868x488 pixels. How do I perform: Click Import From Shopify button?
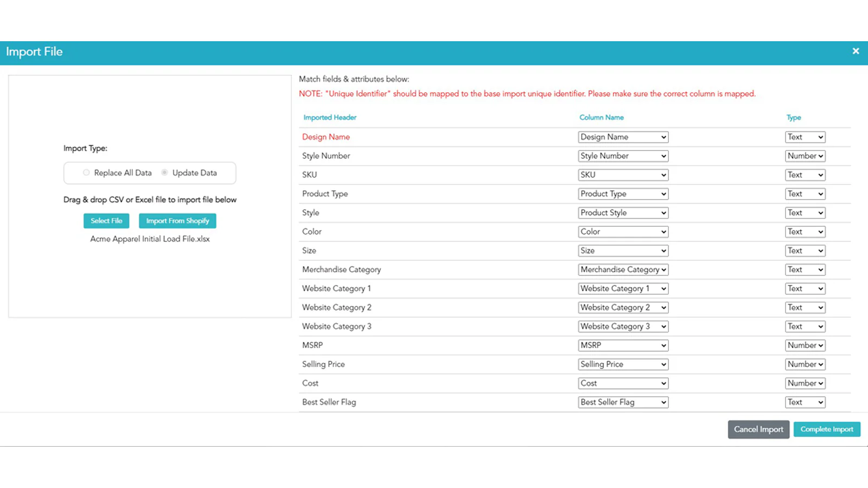point(177,221)
